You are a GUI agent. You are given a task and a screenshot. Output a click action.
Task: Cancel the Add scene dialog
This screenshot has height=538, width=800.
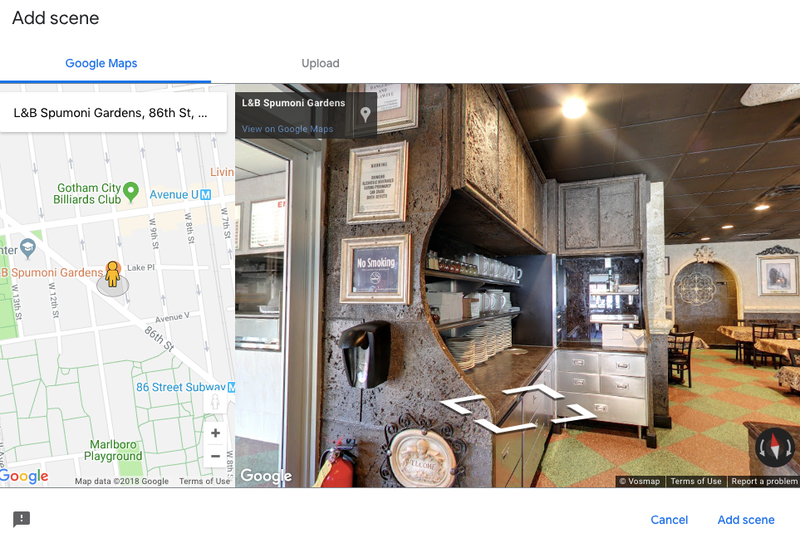669,520
